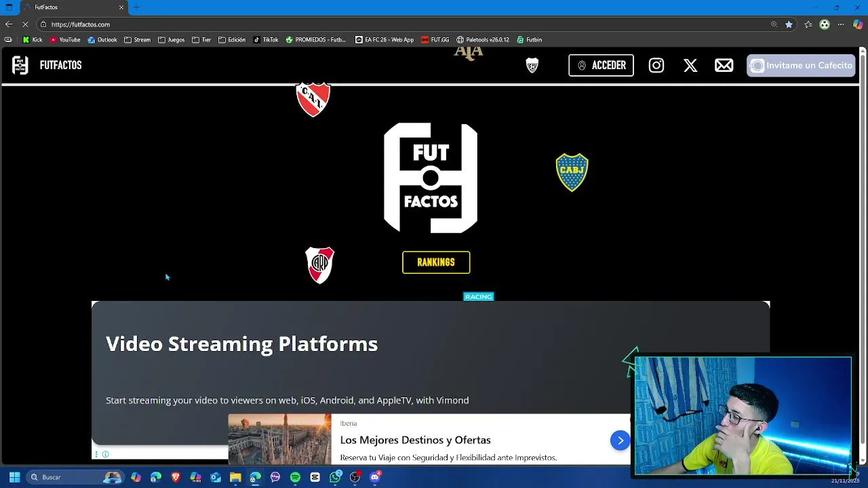The width and height of the screenshot is (868, 488).
Task: Click the soccer ball extension icon
Action: click(x=825, y=24)
